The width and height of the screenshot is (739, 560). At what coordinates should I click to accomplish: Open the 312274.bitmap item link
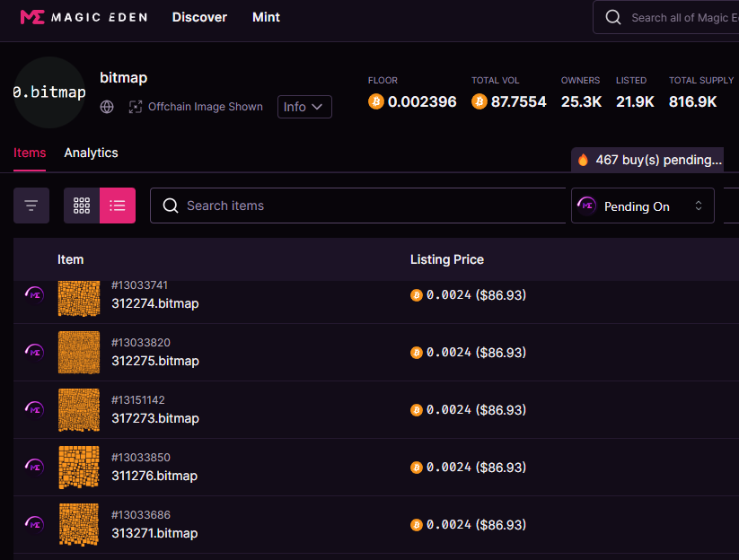click(155, 304)
